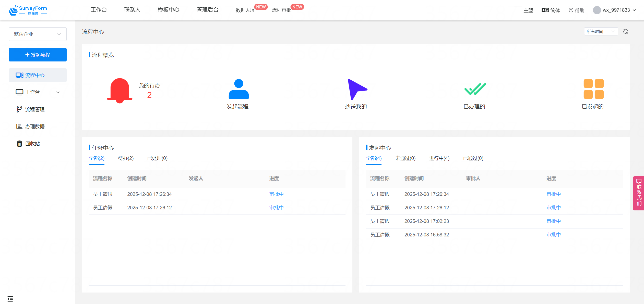Click the orange 已发起的 grid icon

click(x=593, y=89)
